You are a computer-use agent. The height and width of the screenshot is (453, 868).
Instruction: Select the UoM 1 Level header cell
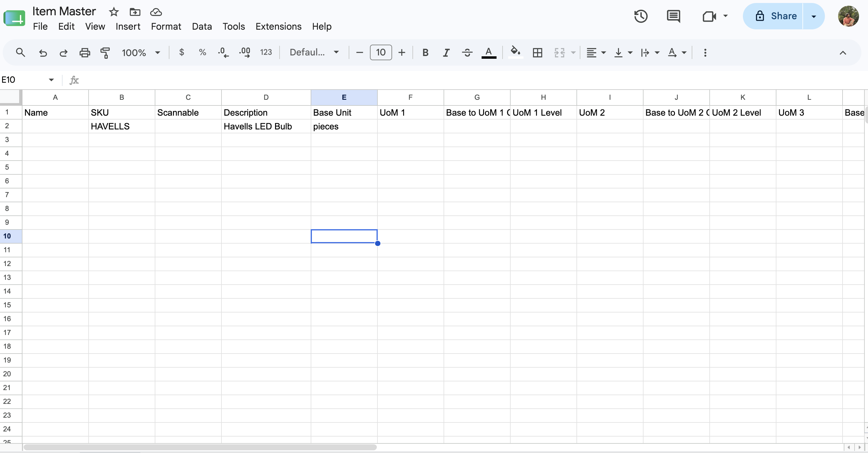[543, 112]
